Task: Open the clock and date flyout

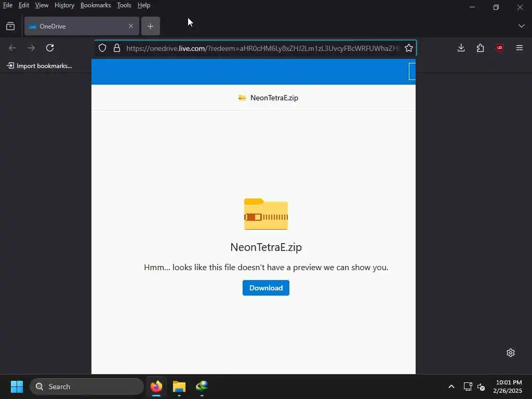Action: (x=508, y=387)
